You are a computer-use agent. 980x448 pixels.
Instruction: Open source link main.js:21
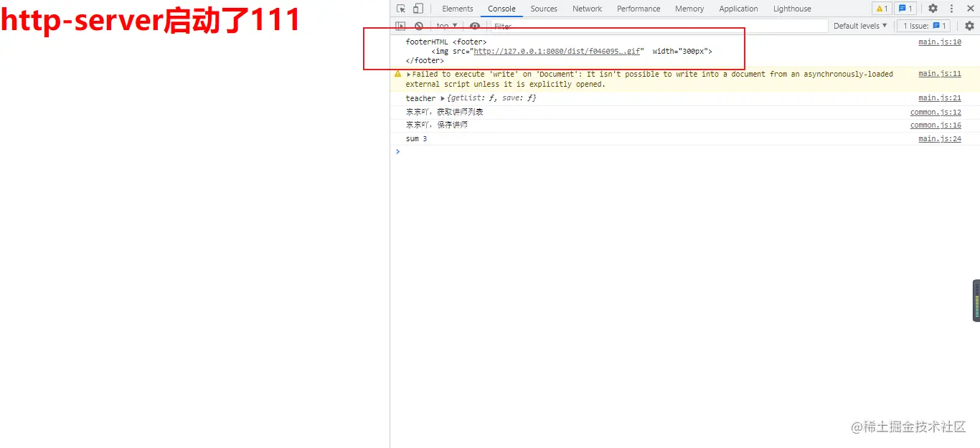click(939, 98)
